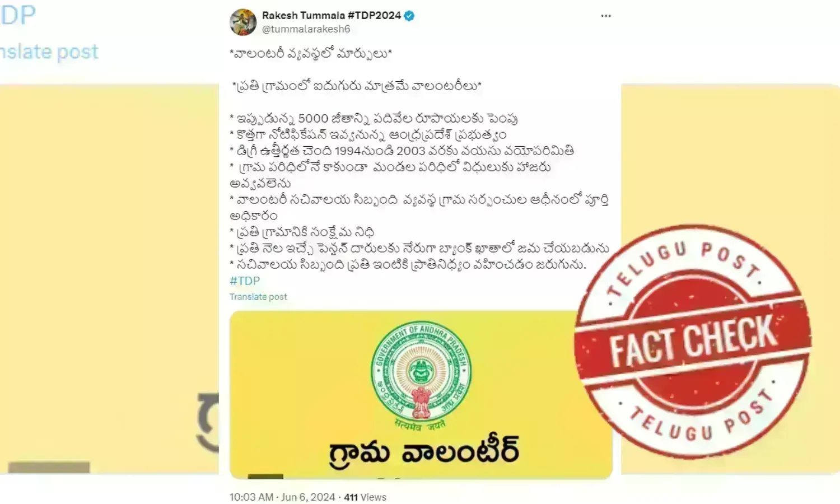
Task: Open the Grama Volunteer image card
Action: [x=421, y=395]
